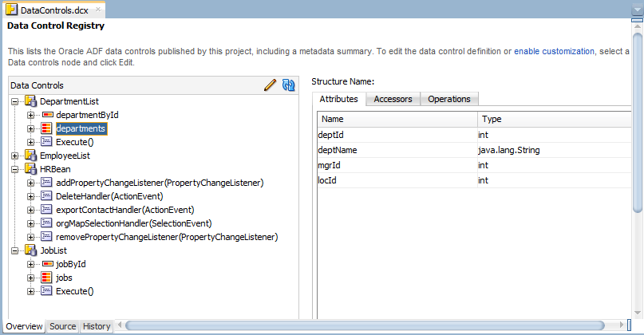Image resolution: width=644 pixels, height=335 pixels.
Task: Click the departmentById accessor icon
Action: tap(48, 115)
